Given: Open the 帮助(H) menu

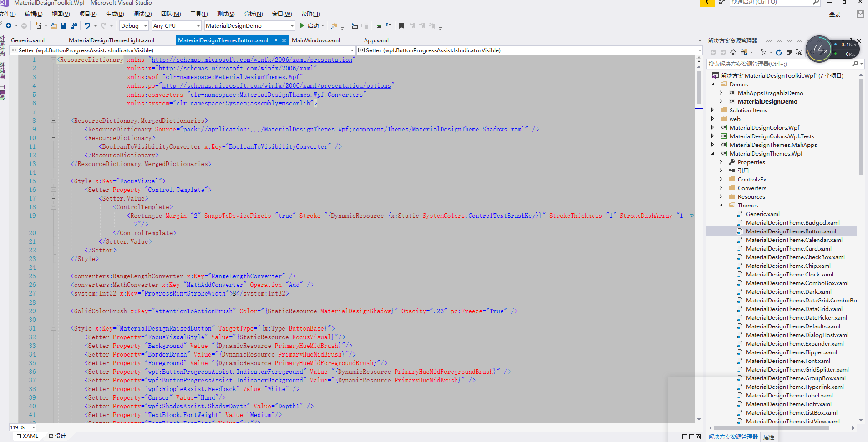Looking at the screenshot, I should pos(310,14).
